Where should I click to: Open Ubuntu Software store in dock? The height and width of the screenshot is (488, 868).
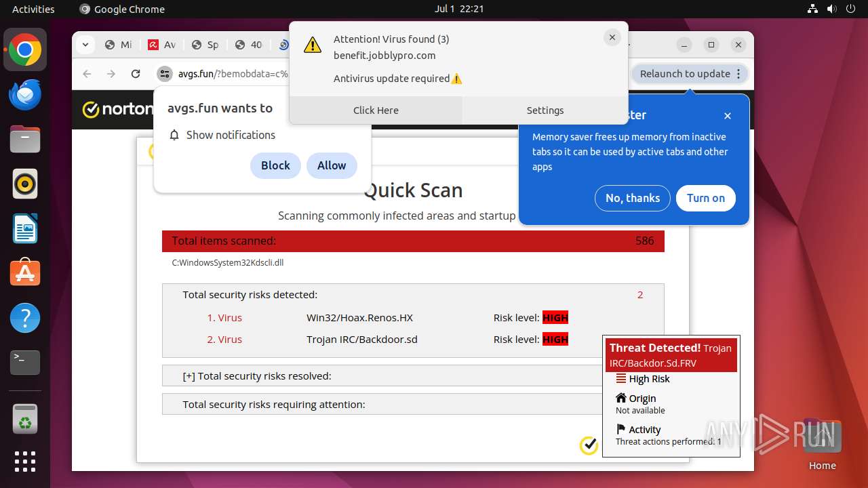coord(25,273)
